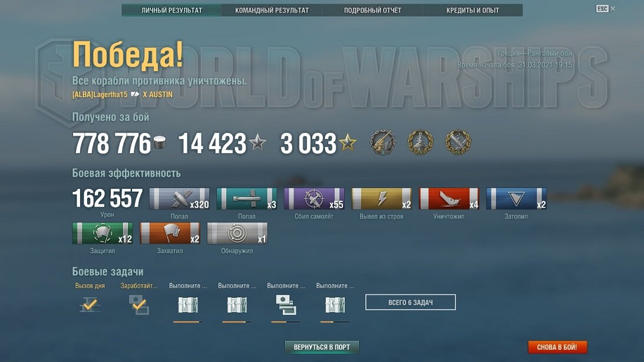Select the Личный результат tab

(x=171, y=10)
